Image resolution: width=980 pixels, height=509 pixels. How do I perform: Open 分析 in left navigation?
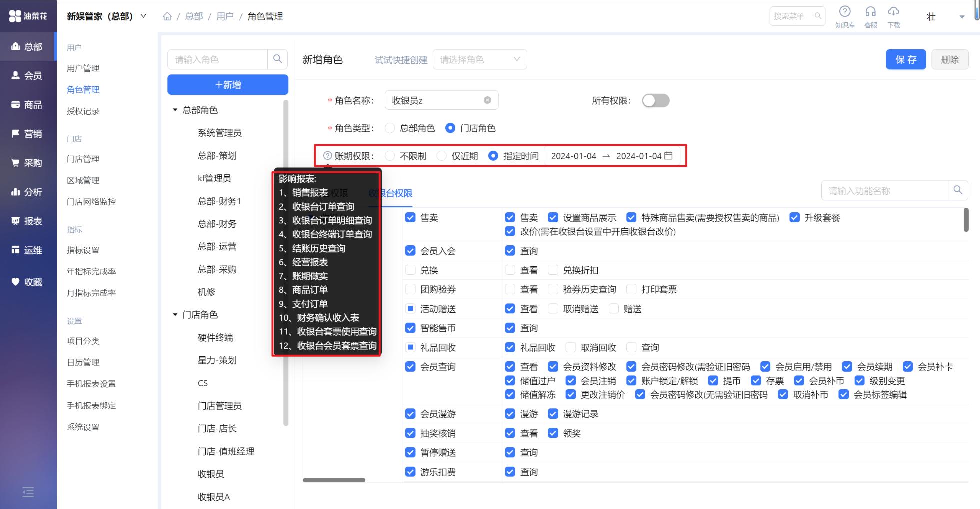point(28,192)
